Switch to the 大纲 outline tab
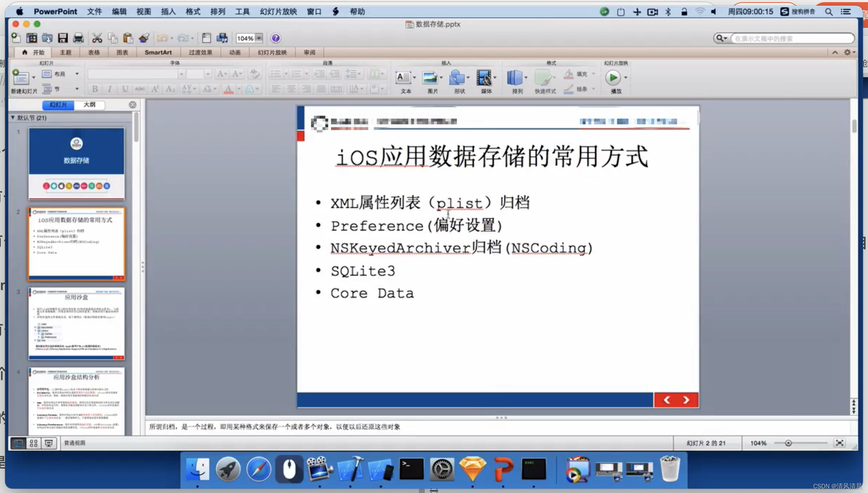 coord(89,105)
